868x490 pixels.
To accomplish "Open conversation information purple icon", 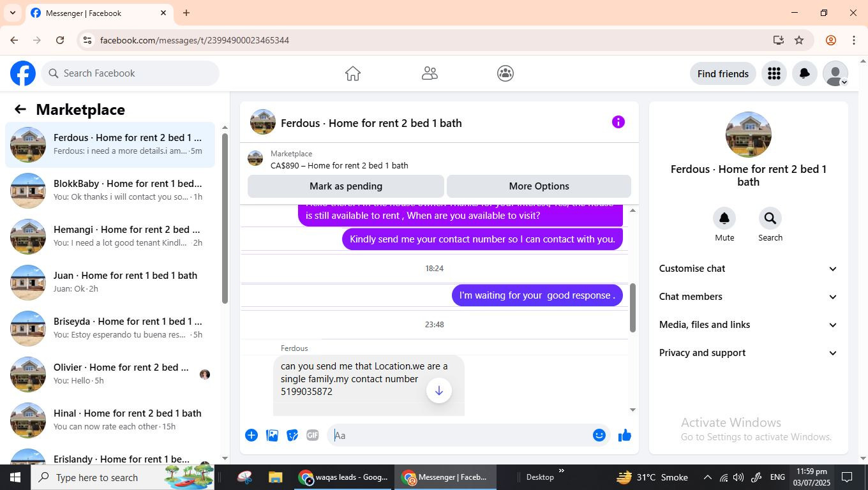I will click(x=618, y=122).
